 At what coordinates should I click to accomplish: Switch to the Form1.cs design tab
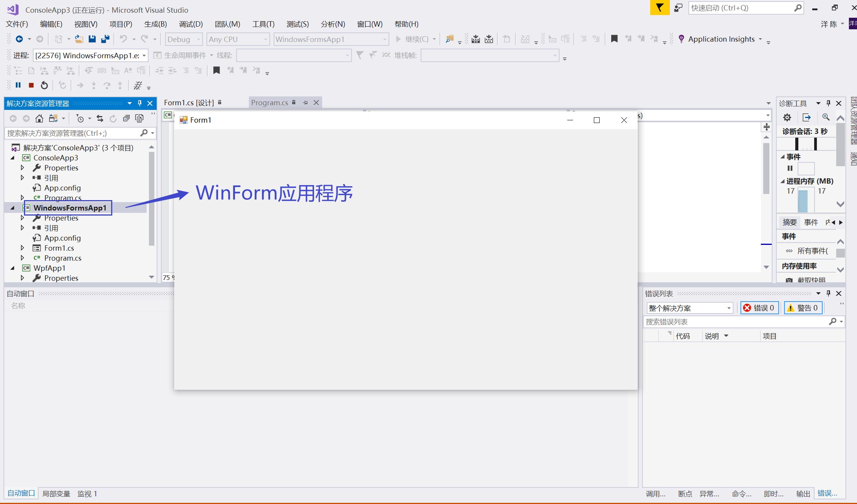(189, 103)
